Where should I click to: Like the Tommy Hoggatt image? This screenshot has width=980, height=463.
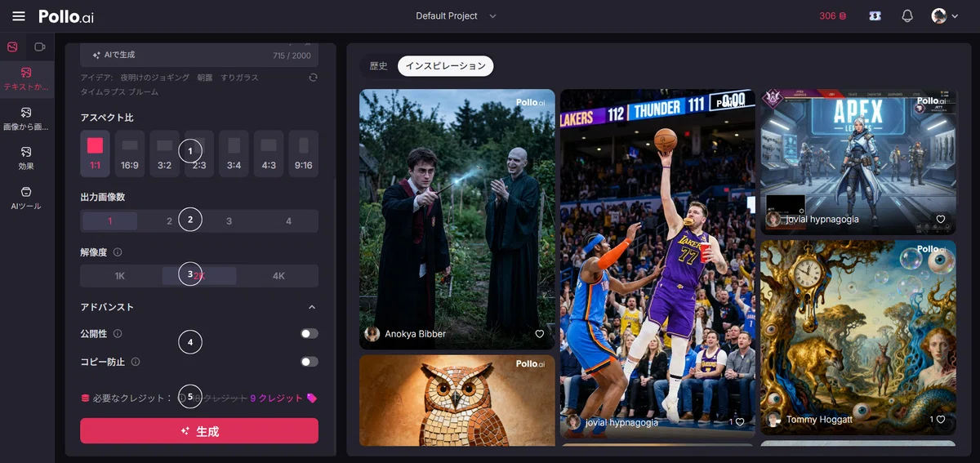tap(941, 420)
